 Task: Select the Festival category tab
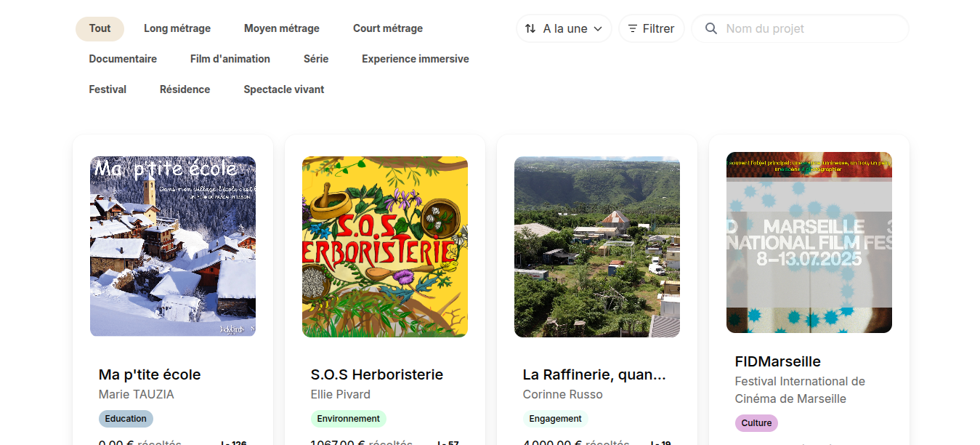coord(108,89)
